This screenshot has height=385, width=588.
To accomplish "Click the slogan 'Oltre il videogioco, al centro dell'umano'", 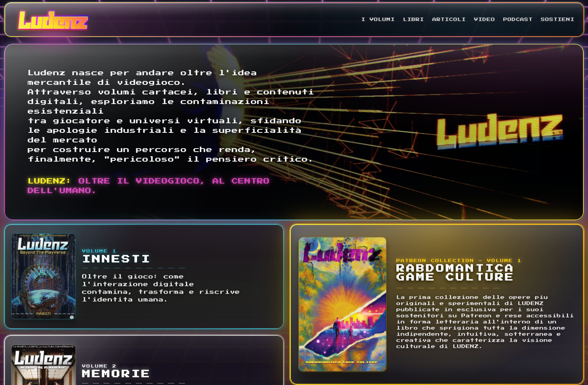I will tap(148, 185).
